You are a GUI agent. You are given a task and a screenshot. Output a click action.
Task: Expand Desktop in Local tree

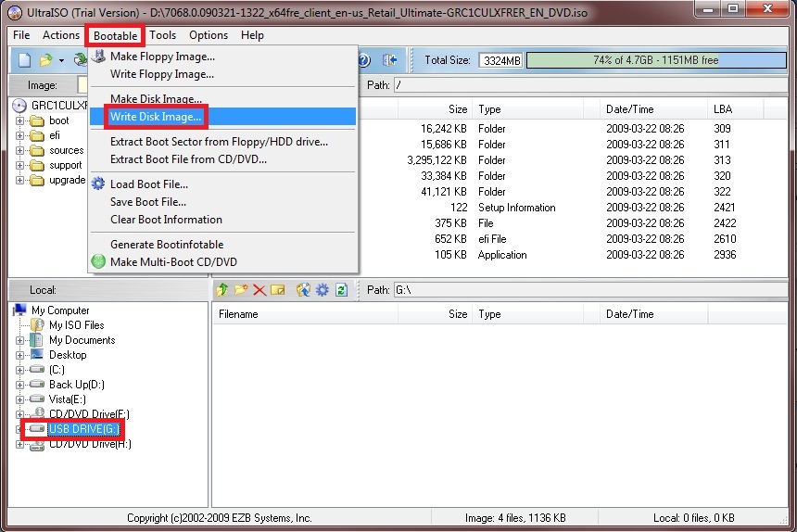(x=19, y=355)
